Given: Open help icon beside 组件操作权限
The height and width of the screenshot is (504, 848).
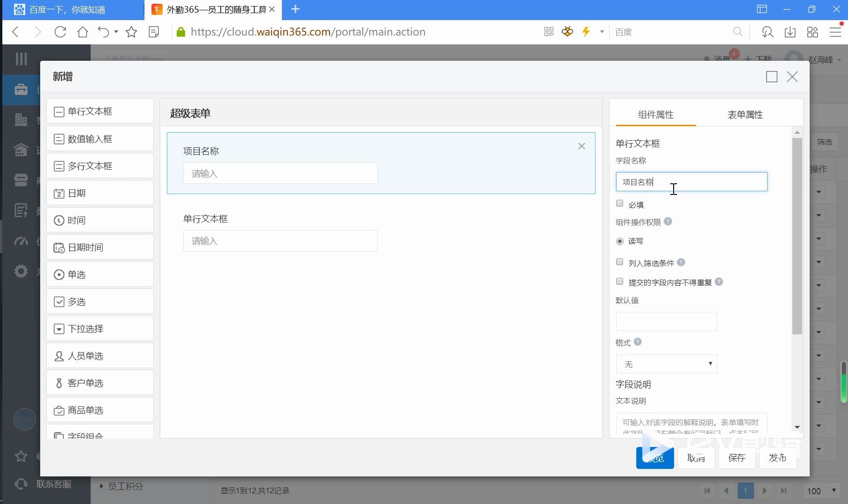Looking at the screenshot, I should 668,222.
